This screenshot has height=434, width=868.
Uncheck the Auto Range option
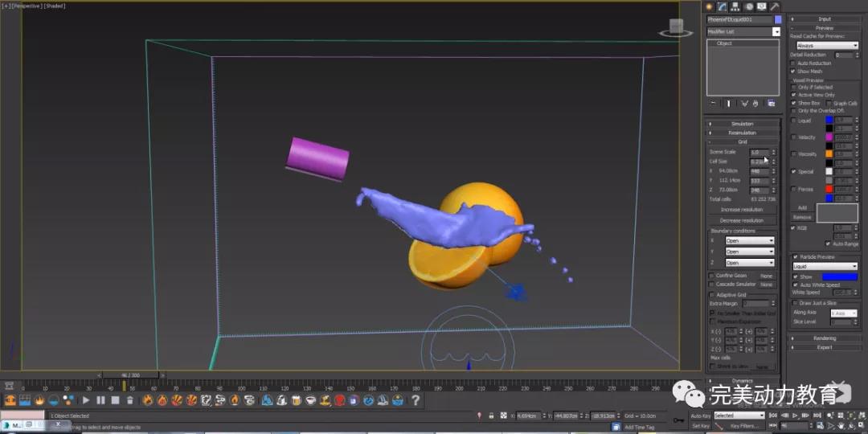pos(828,244)
